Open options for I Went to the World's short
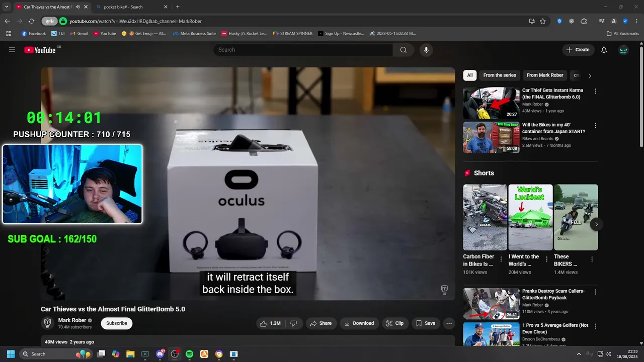This screenshot has height=362, width=644. (546, 259)
